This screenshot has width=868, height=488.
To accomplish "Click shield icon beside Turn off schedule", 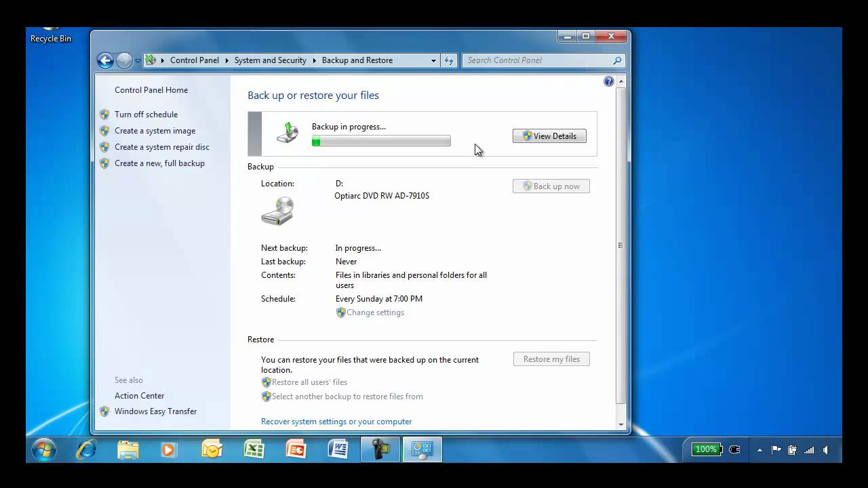I will click(104, 115).
